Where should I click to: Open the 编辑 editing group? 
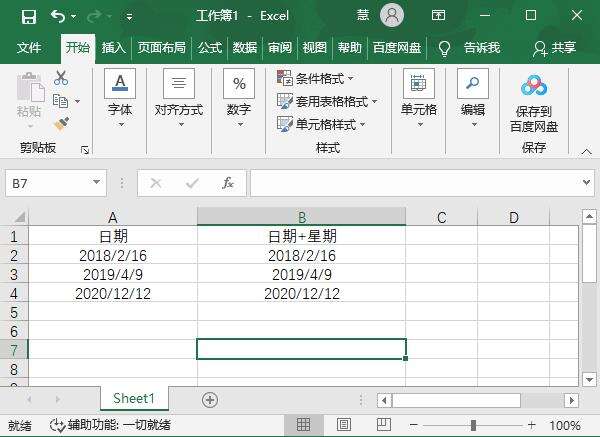[x=473, y=98]
